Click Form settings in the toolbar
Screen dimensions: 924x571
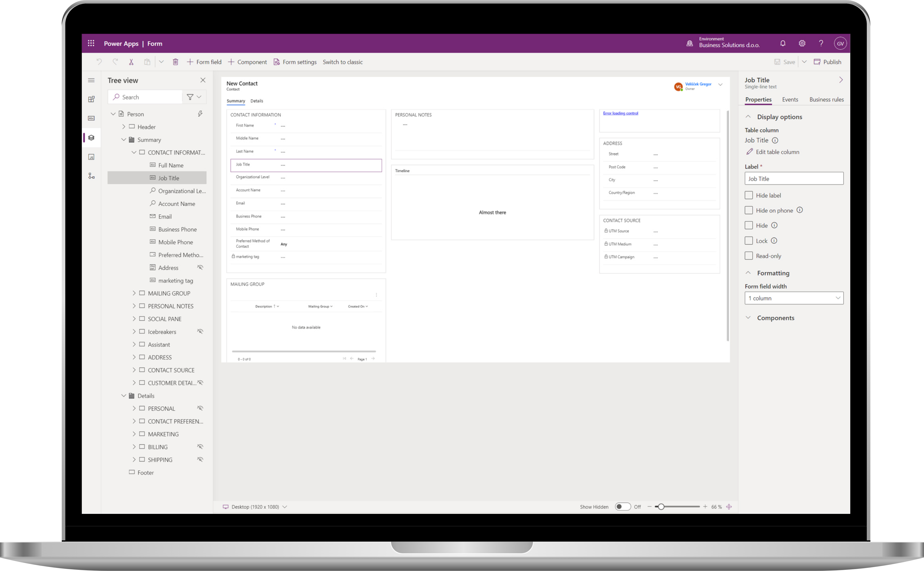coord(295,62)
